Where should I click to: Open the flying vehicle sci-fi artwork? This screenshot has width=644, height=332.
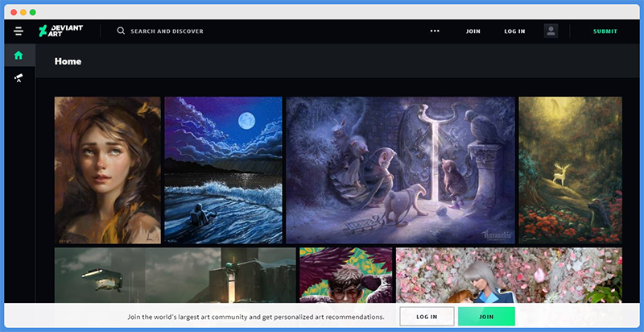pos(175,276)
